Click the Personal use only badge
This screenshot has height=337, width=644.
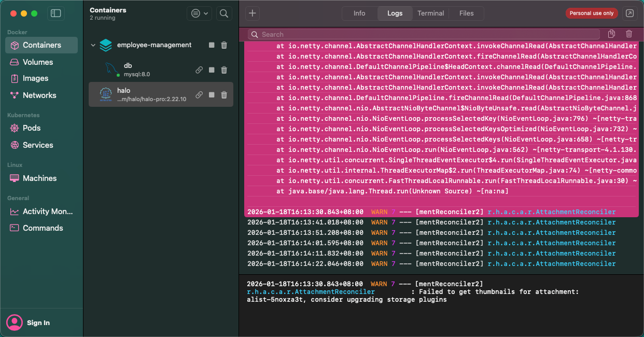click(591, 13)
